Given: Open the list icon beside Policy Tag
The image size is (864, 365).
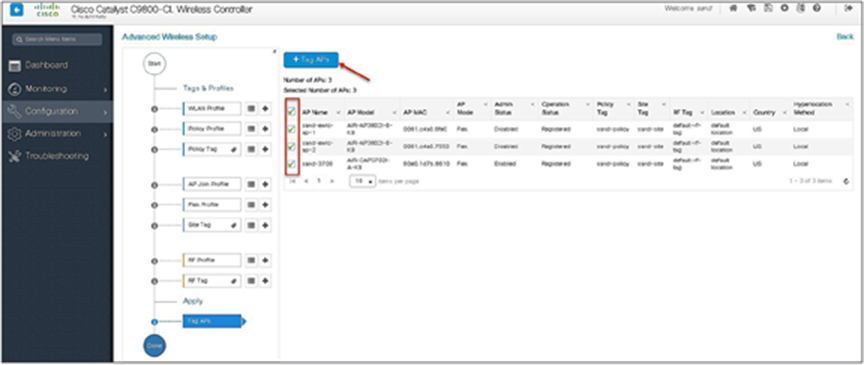Looking at the screenshot, I should click(251, 149).
